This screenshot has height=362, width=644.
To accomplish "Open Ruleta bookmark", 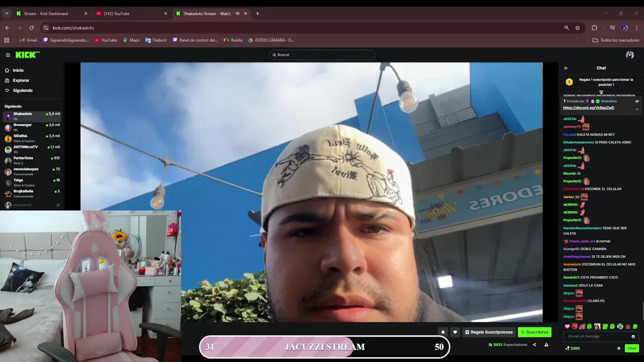I will [x=233, y=40].
